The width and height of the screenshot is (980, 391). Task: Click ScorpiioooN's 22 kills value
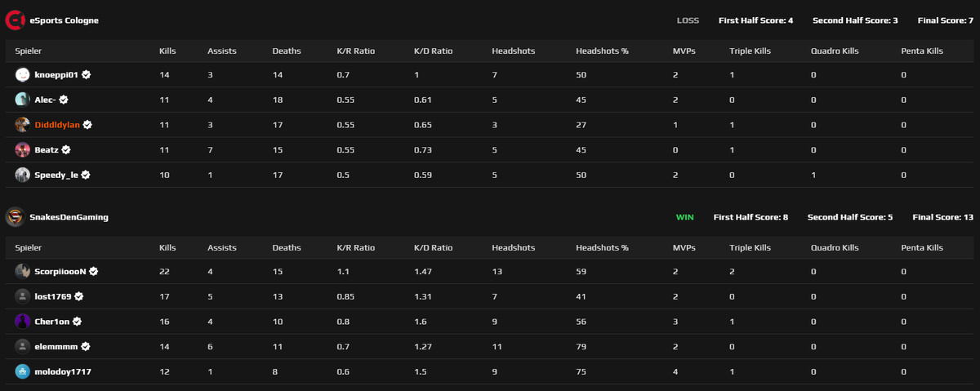click(164, 271)
